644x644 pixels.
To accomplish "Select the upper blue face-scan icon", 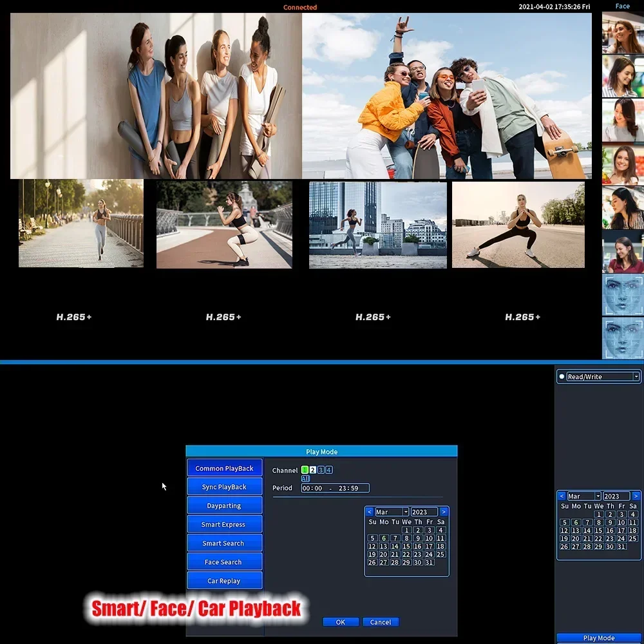I will [x=623, y=295].
